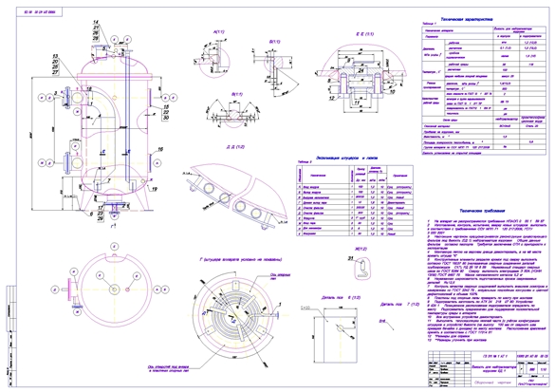Select the 'Деталь поз. 7 (1:2)' label
555x392 pixels.
(x=399, y=304)
